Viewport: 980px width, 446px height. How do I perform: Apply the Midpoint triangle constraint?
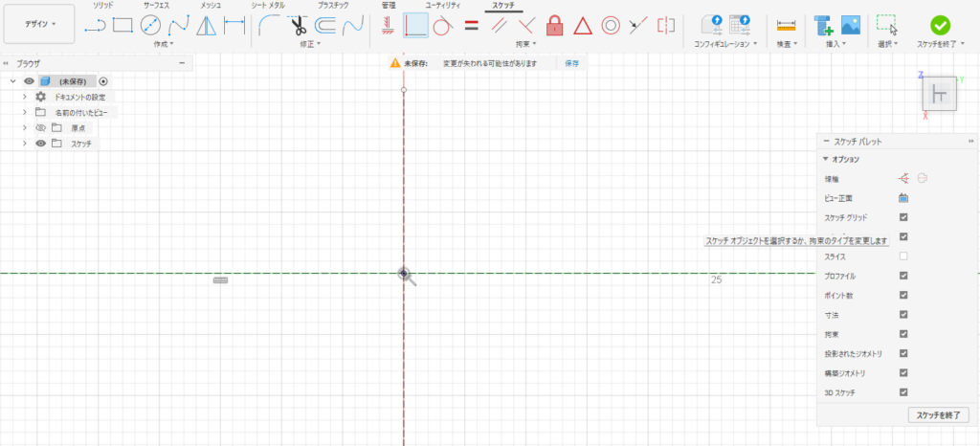[x=583, y=26]
